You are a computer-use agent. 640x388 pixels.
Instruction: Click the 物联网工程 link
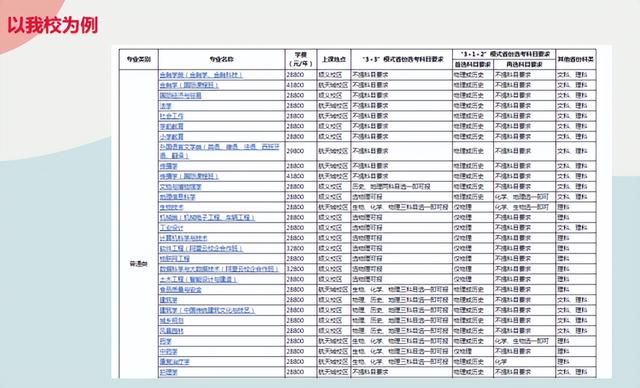175,259
